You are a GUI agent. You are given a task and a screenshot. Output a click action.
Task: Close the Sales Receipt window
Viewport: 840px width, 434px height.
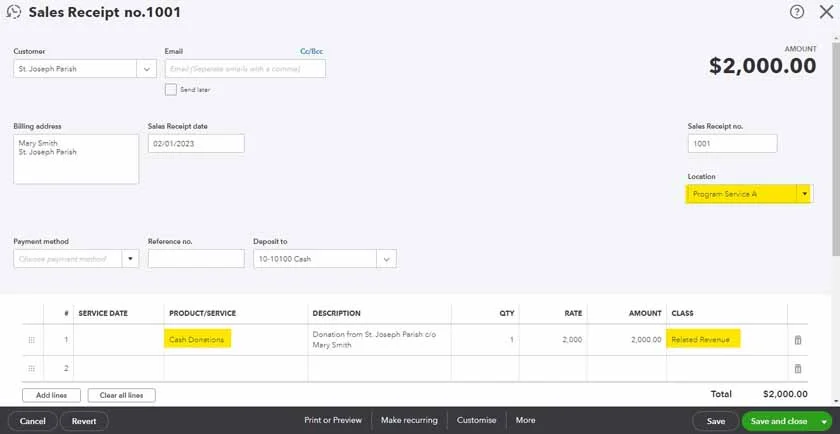pyautogui.click(x=826, y=12)
